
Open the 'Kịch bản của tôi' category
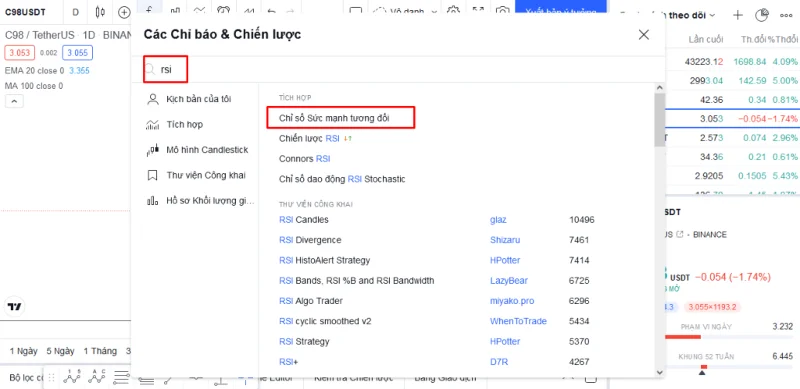(x=199, y=99)
